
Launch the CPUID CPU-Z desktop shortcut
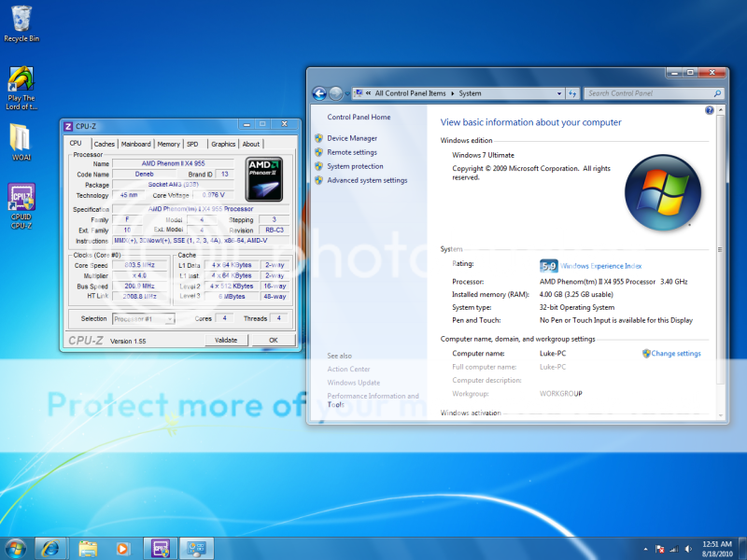point(21,205)
